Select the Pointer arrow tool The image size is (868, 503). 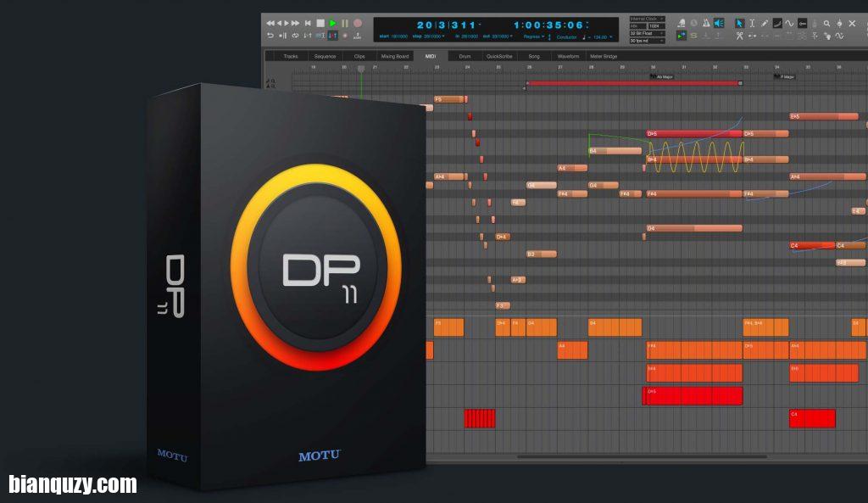click(739, 23)
